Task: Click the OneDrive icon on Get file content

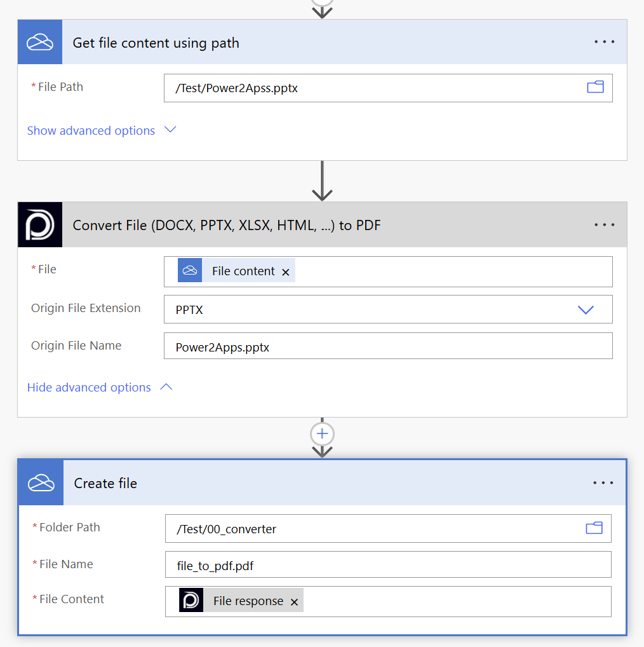Action: click(40, 43)
